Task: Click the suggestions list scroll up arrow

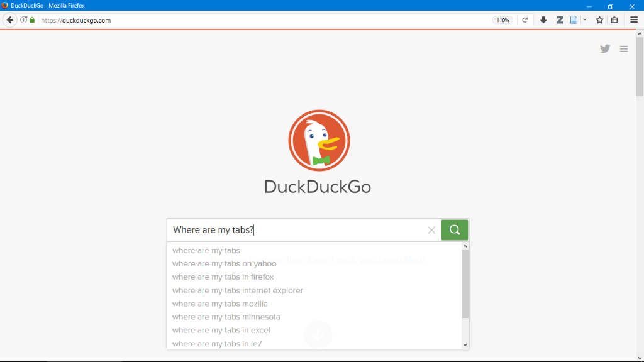Action: point(465,246)
